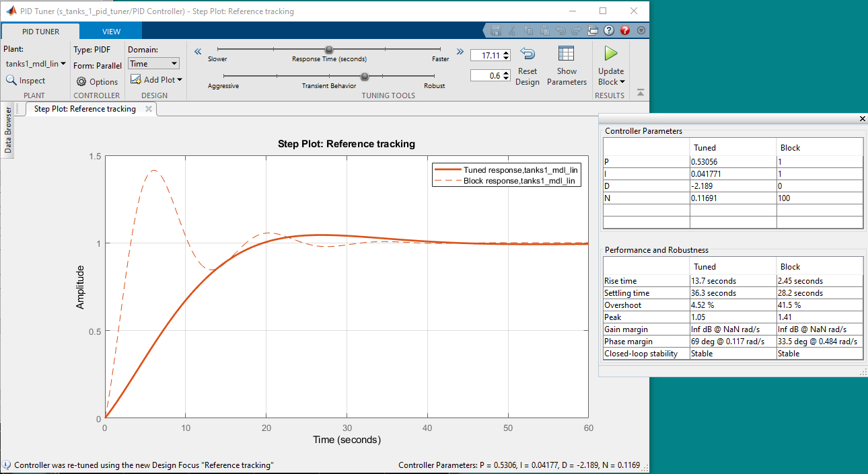Close the Step Plot document tab
The width and height of the screenshot is (868, 474).
pos(148,109)
